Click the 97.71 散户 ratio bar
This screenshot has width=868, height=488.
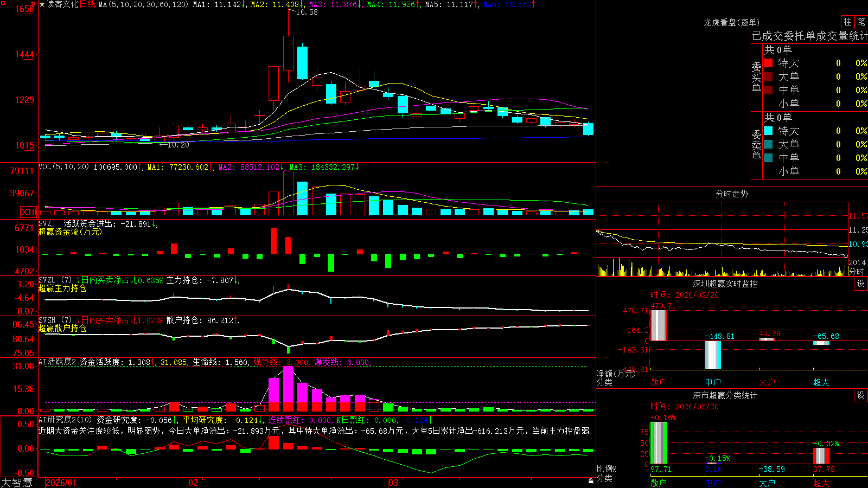pyautogui.click(x=659, y=443)
